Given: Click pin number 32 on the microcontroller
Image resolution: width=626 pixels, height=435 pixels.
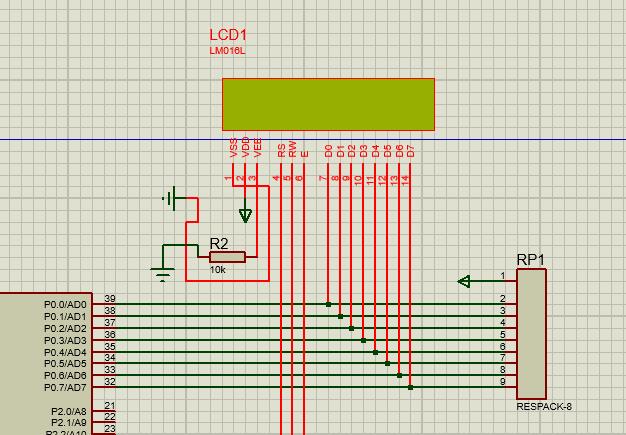Looking at the screenshot, I should [x=110, y=382].
